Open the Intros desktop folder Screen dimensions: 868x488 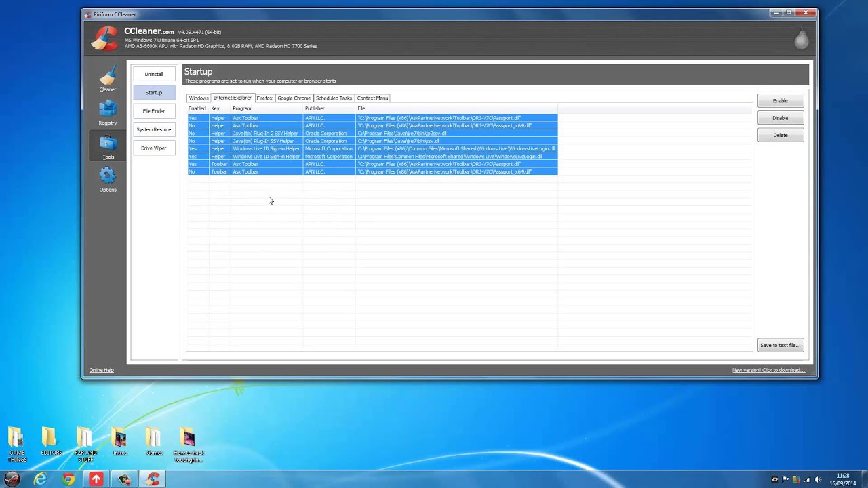click(x=120, y=442)
